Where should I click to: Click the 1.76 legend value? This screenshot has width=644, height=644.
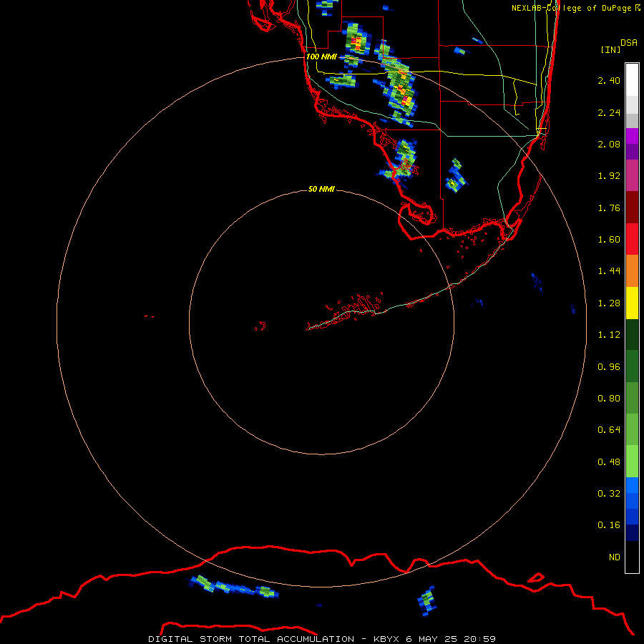[x=609, y=208]
